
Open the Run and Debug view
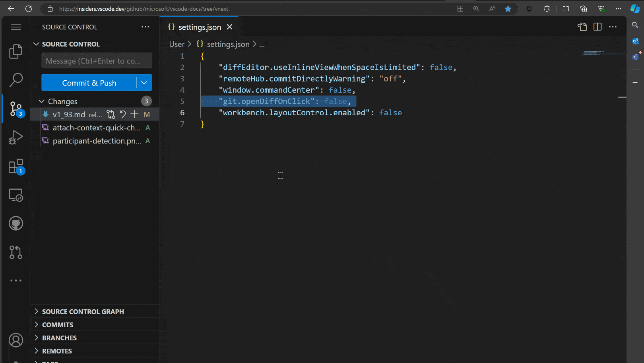[16, 137]
